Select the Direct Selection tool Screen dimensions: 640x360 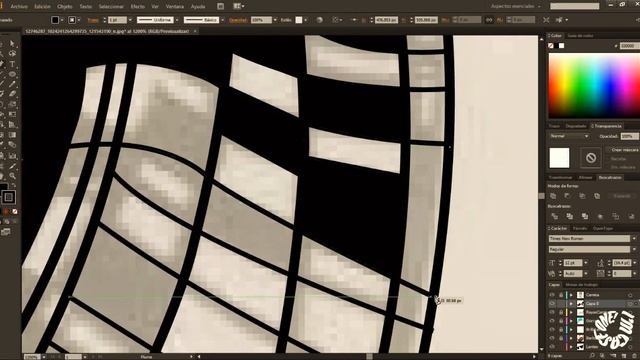(12, 44)
